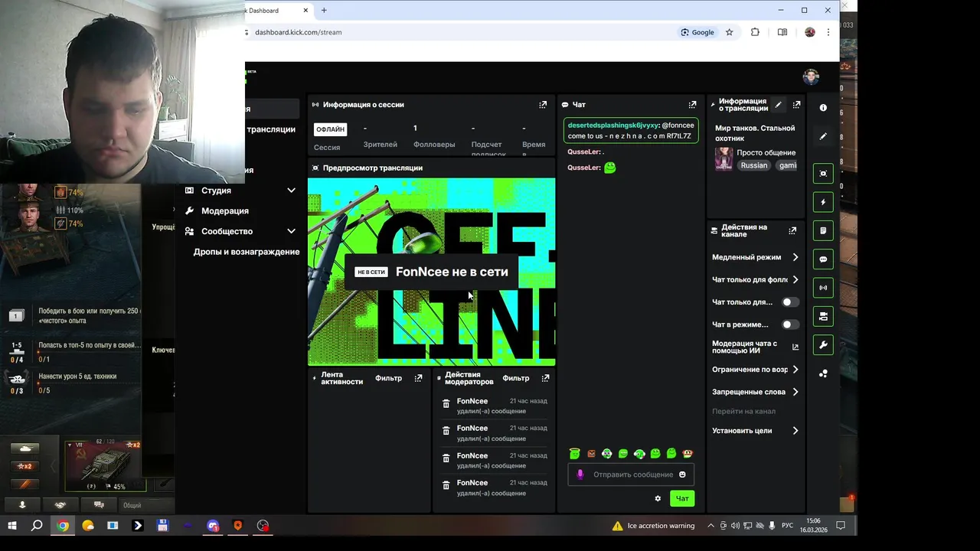Click the three-dots icon at sidebar bottom
Screen dimensions: 980x551
(x=823, y=373)
